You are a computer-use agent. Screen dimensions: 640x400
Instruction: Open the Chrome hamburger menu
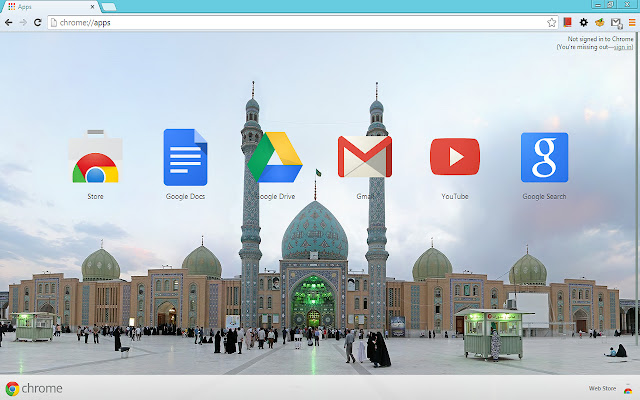(x=630, y=21)
